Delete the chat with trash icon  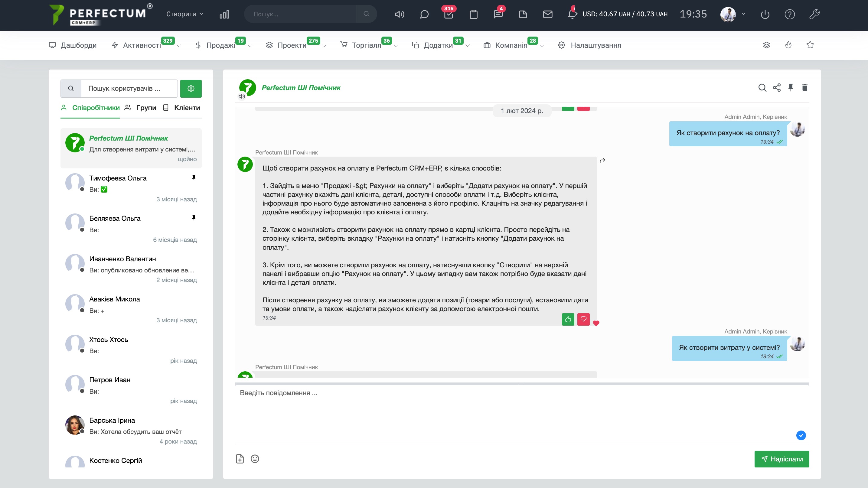805,88
